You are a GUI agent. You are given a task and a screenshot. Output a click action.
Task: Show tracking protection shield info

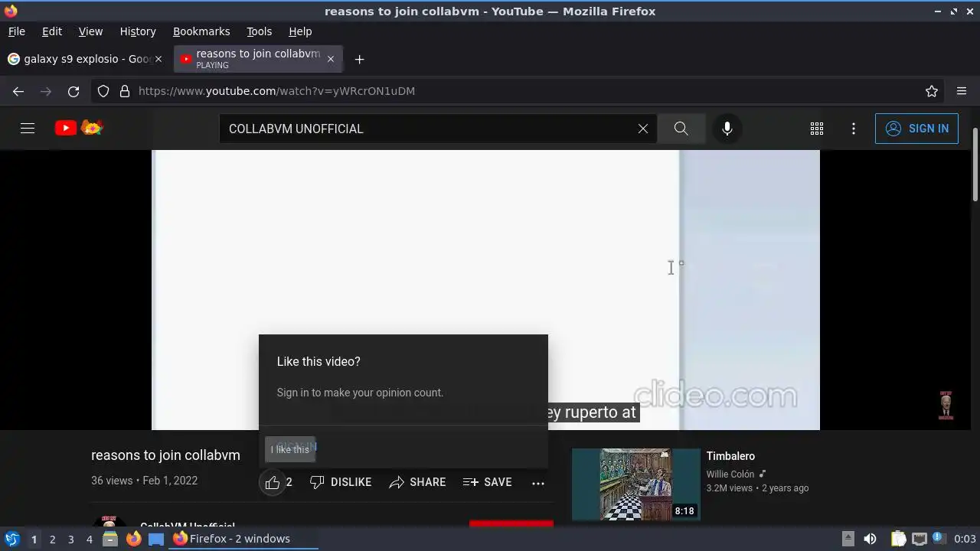pos(103,91)
